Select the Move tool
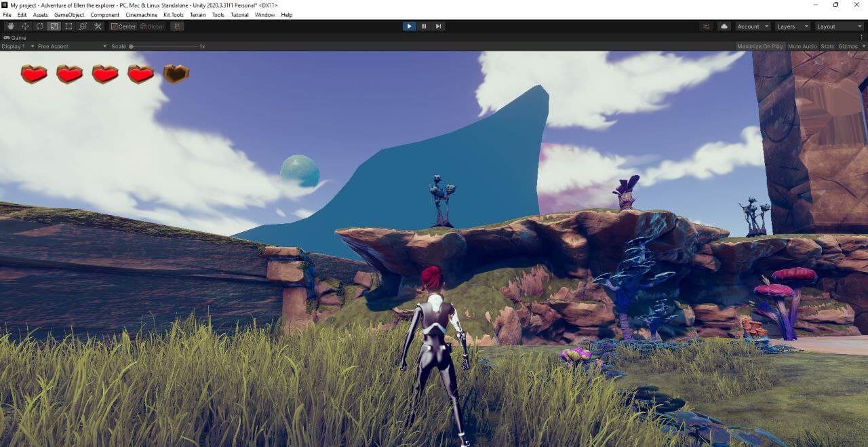Screen dimensions: 868x447 [x=25, y=26]
